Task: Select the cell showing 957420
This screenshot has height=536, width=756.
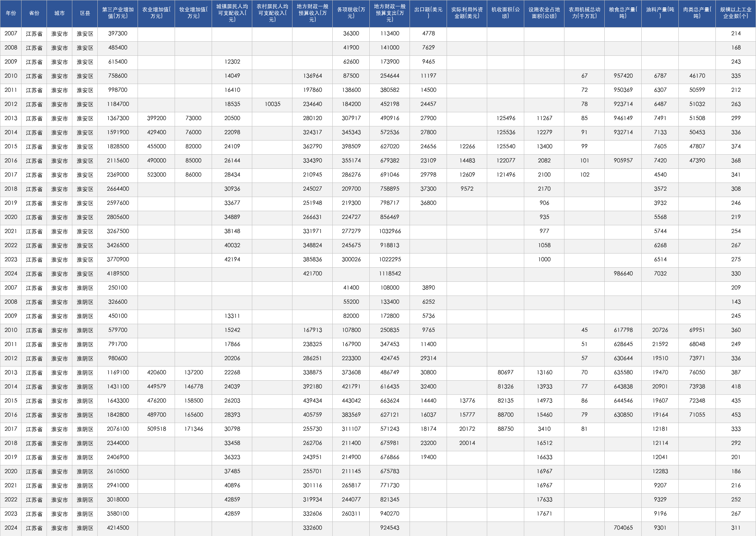Action: point(623,76)
